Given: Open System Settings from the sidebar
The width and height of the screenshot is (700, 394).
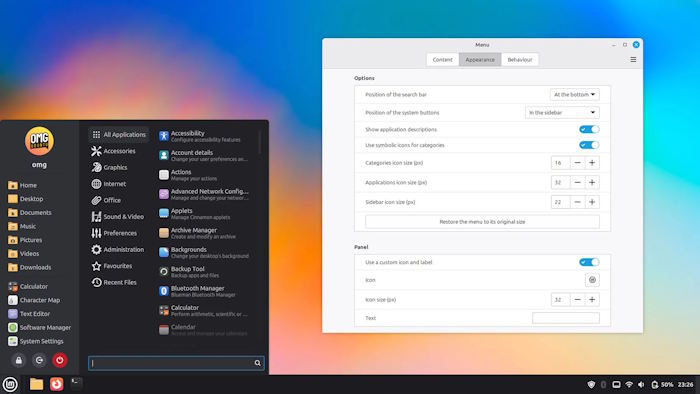Looking at the screenshot, I should pyautogui.click(x=36, y=341).
